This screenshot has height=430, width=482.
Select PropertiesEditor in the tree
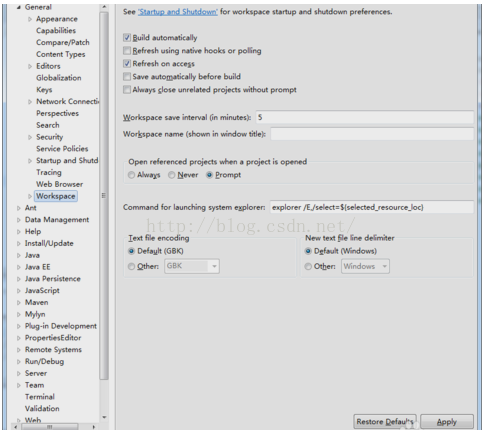pyautogui.click(x=53, y=338)
